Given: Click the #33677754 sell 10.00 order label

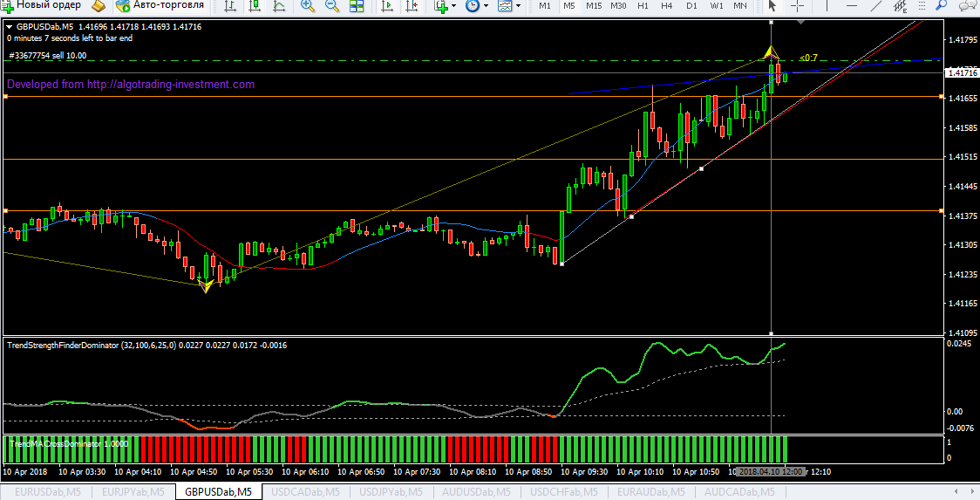Looking at the screenshot, I should point(47,56).
